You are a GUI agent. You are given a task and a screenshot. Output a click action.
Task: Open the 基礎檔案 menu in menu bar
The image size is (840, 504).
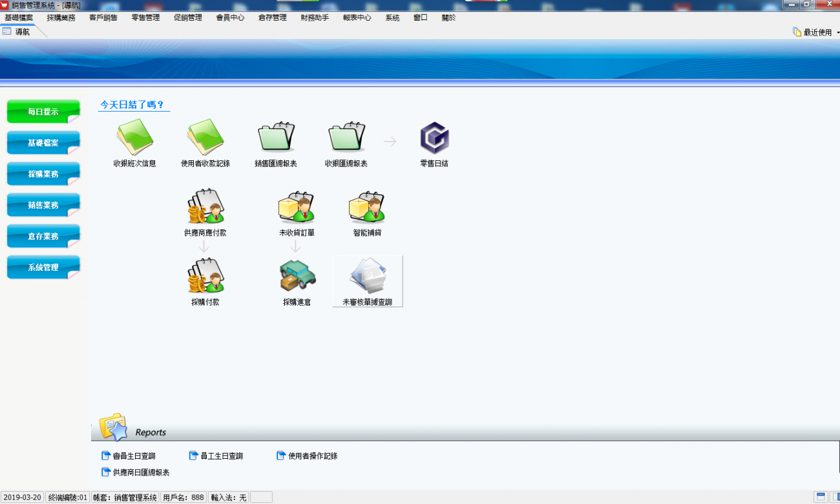(x=19, y=17)
